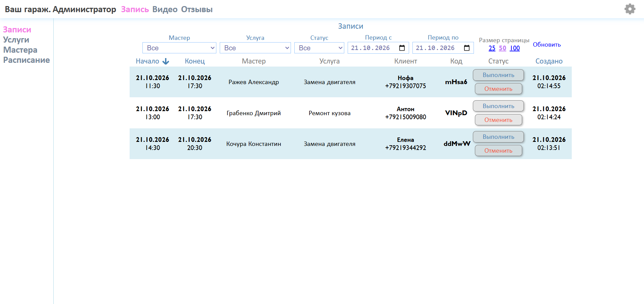Open calendar picker for Период по

tap(467, 48)
